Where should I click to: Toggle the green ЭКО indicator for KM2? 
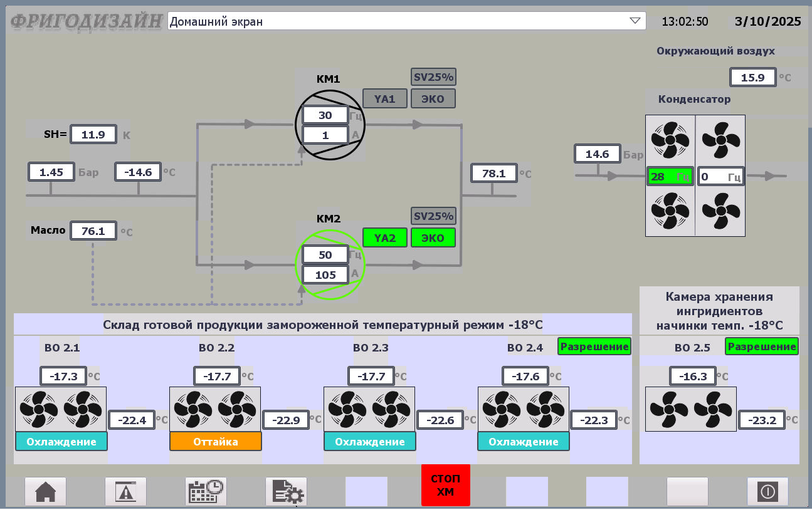433,238
